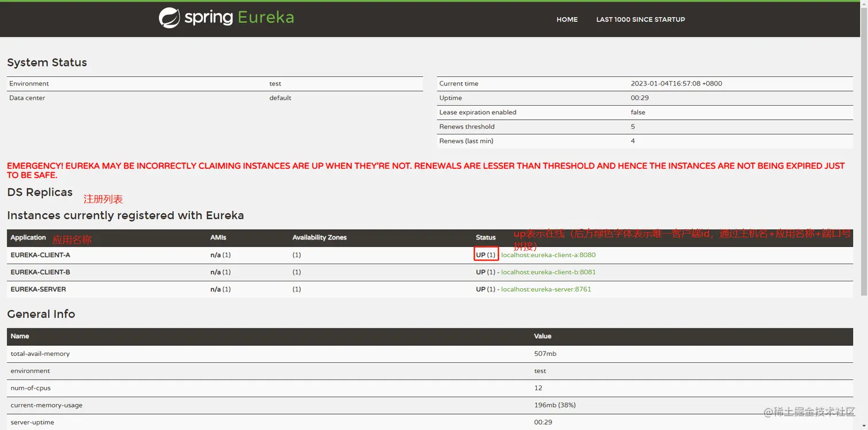Click Lease expiration enabled label
Screen dimensions: 868x430
pyautogui.click(x=478, y=113)
